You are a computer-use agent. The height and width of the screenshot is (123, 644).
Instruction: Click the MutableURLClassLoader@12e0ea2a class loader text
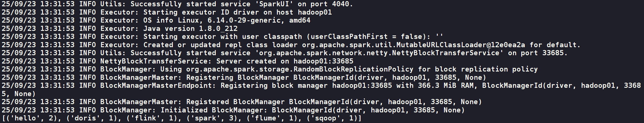coord(414,45)
